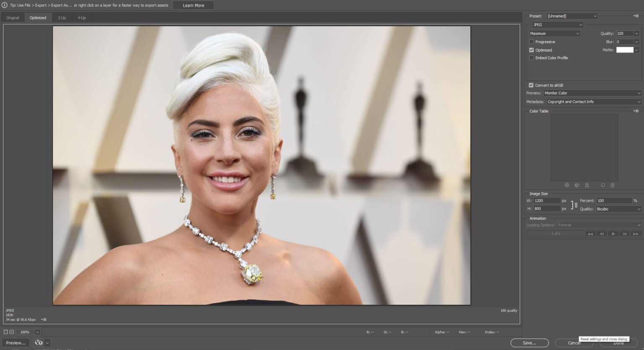Enable Progressive JPEG encoding
Image resolution: width=644 pixels, height=350 pixels.
[532, 42]
